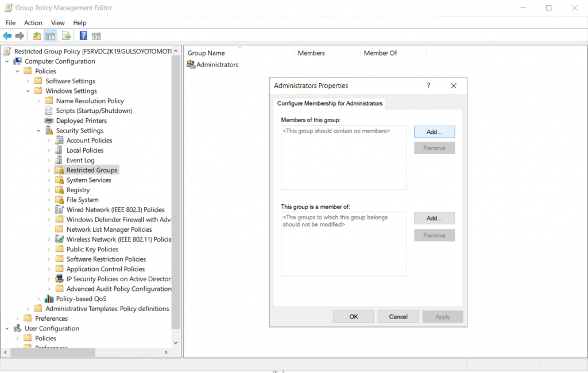Click the Export List toolbar icon
Viewport: 588px width, 373px height.
coord(67,36)
